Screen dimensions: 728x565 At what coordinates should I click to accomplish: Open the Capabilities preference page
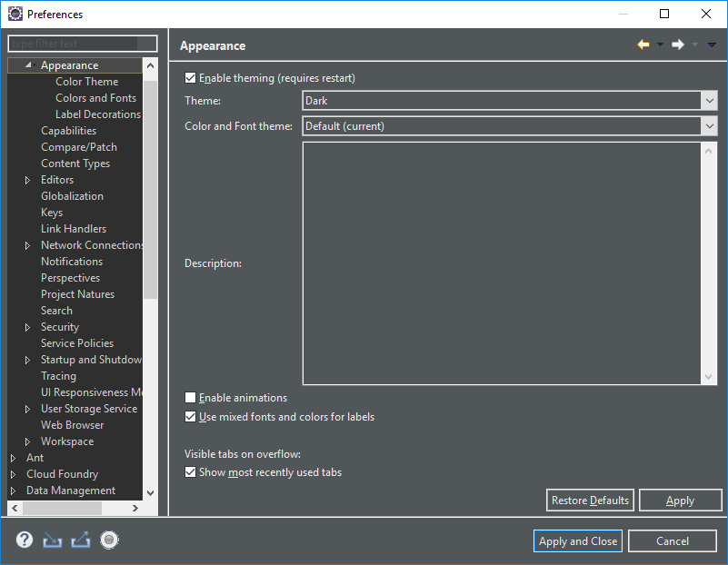tap(68, 131)
